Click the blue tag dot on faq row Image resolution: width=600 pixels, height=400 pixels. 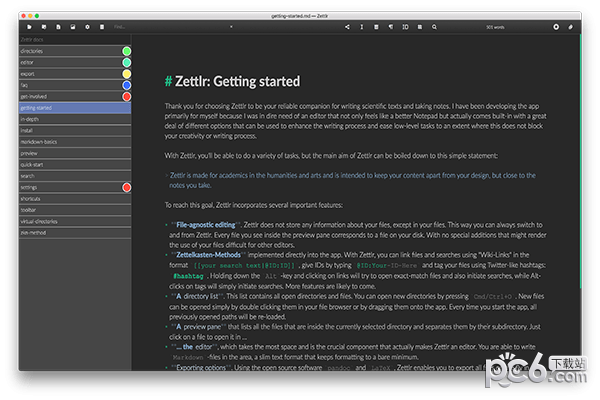(x=127, y=85)
